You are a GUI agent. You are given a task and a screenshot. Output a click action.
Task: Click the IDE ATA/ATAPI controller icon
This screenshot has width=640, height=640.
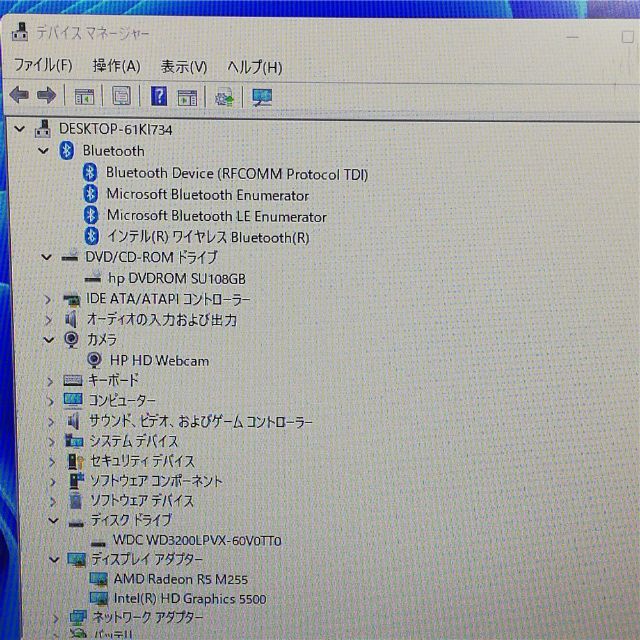coord(72,300)
